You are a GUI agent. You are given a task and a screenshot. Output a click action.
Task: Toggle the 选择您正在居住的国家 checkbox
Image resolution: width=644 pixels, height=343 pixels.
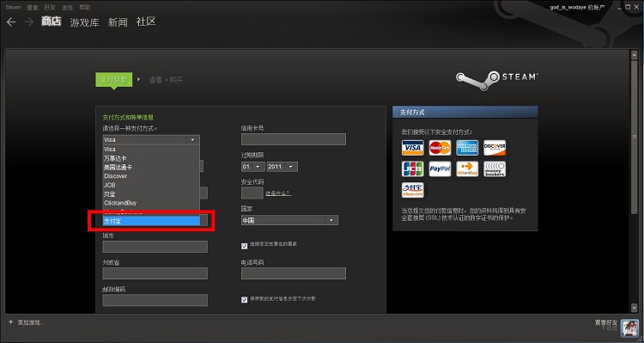click(x=245, y=246)
